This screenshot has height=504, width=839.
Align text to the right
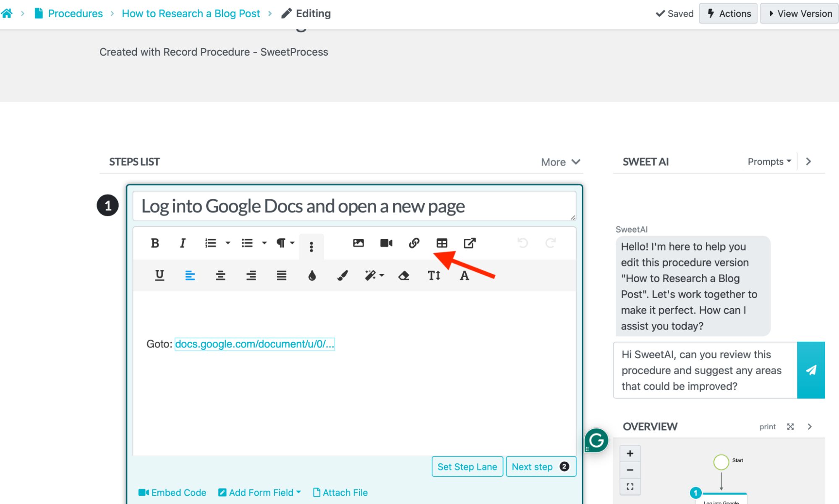click(251, 275)
